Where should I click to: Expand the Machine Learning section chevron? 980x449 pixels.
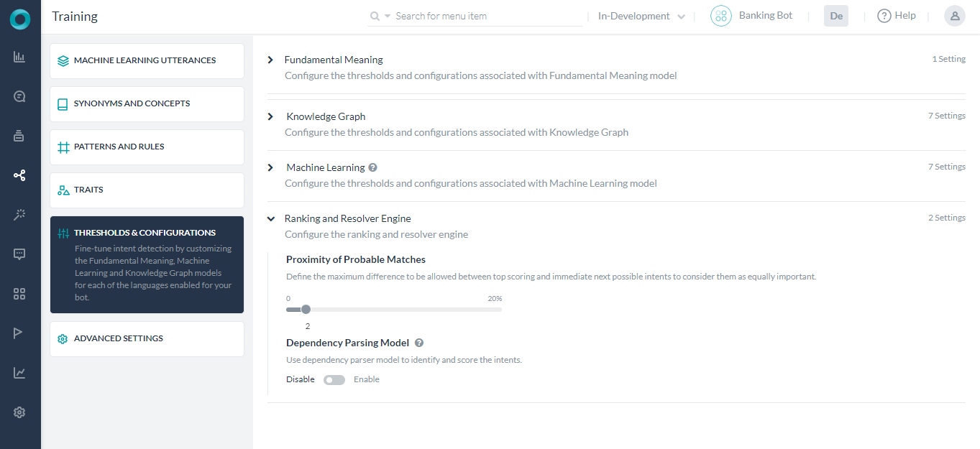point(271,167)
